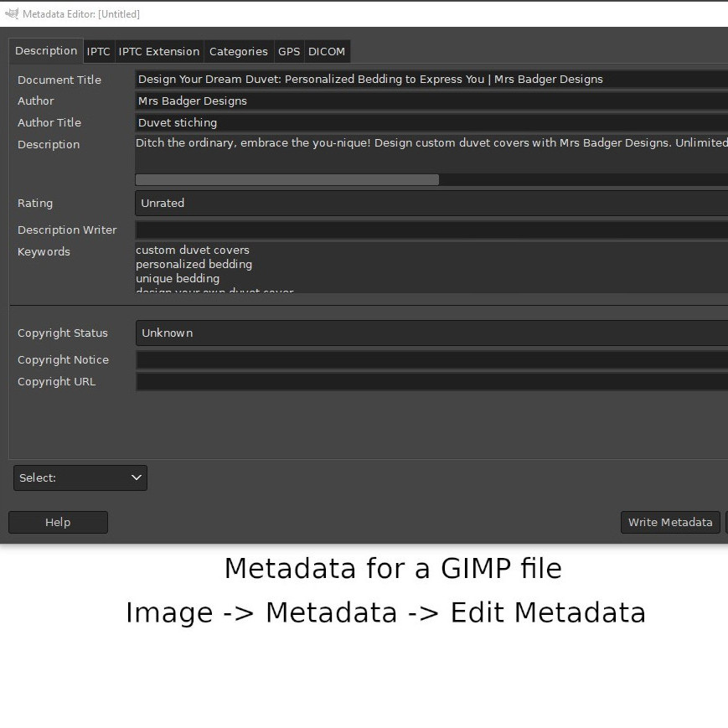Viewport: 728px width, 728px height.
Task: Click the Author Title label
Action: (49, 123)
